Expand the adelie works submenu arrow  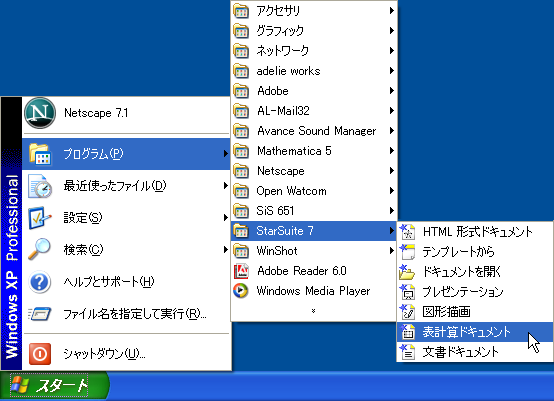point(391,71)
